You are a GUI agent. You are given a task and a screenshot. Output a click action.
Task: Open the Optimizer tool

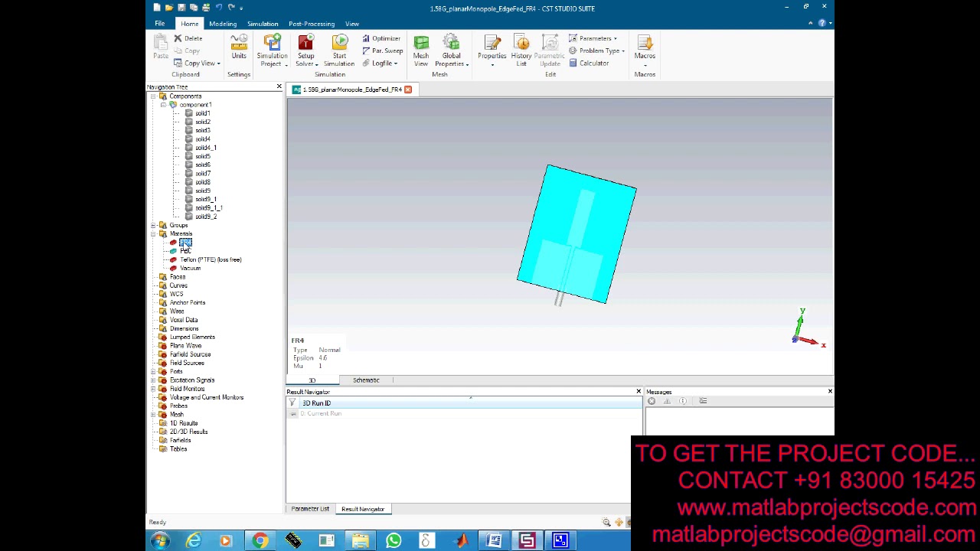[x=381, y=38]
